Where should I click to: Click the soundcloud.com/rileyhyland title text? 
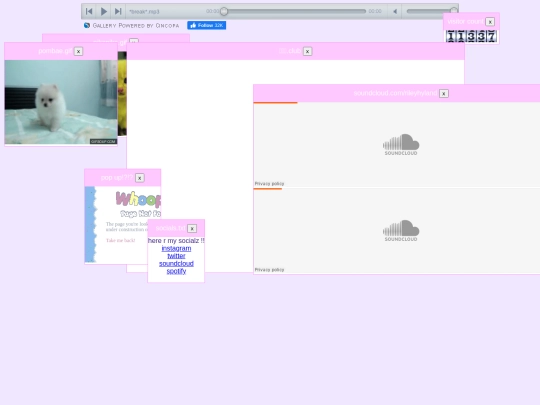coord(395,93)
